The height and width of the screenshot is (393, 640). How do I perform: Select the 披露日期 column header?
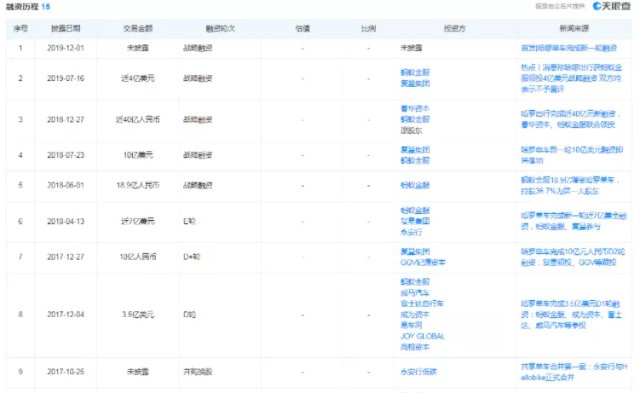pyautogui.click(x=66, y=28)
